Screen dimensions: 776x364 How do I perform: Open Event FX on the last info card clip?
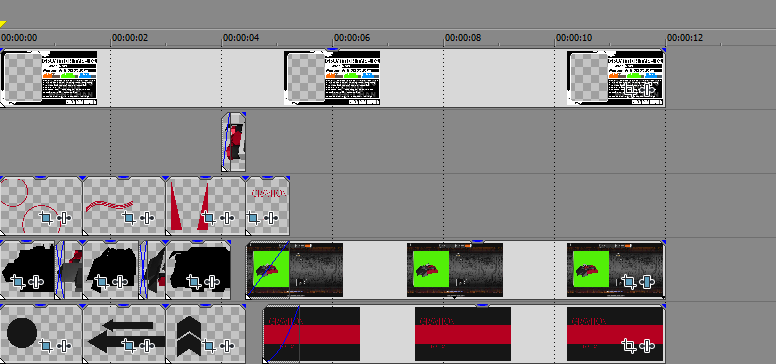coord(646,90)
